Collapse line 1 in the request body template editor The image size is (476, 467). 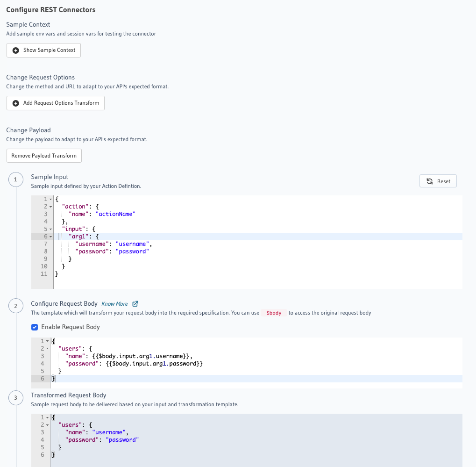[x=48, y=341]
